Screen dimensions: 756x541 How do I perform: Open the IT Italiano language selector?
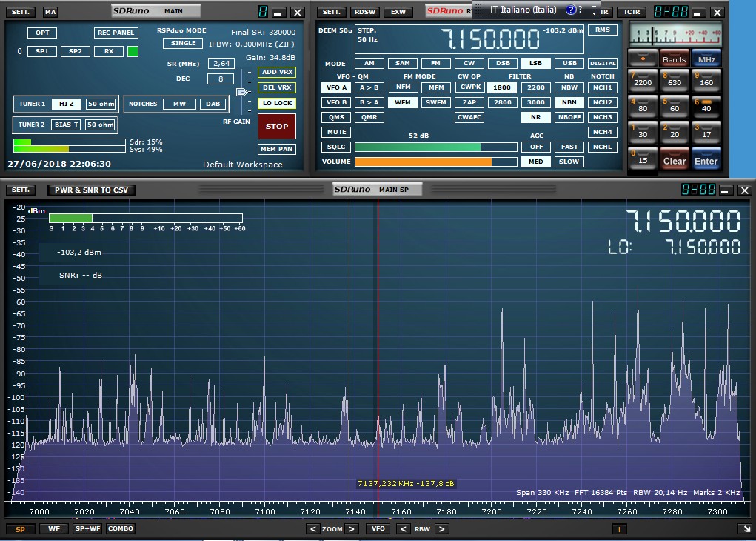[x=523, y=10]
